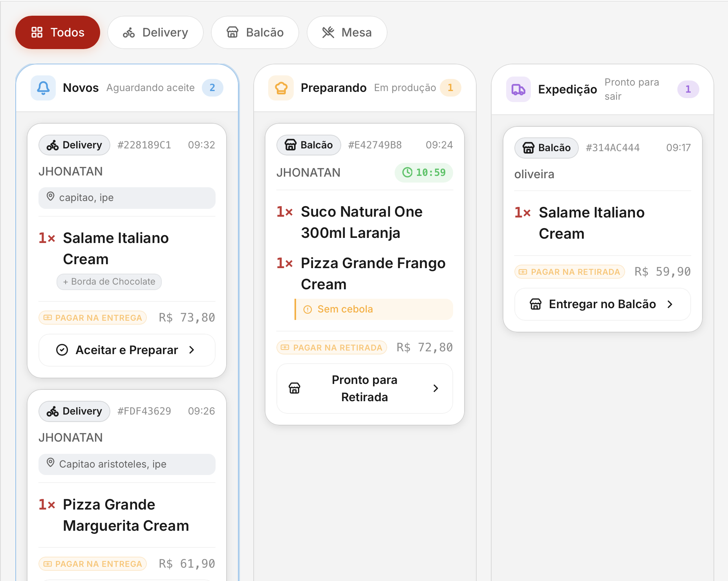Click the Borda de Chocolate modifier chip
Viewport: 728px width, 581px height.
tap(109, 281)
